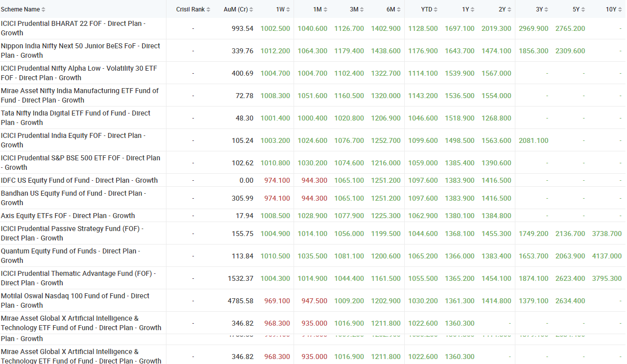
Task: Open Nippon India Nifty Next 50 Junior BeES FoF
Action: point(81,51)
